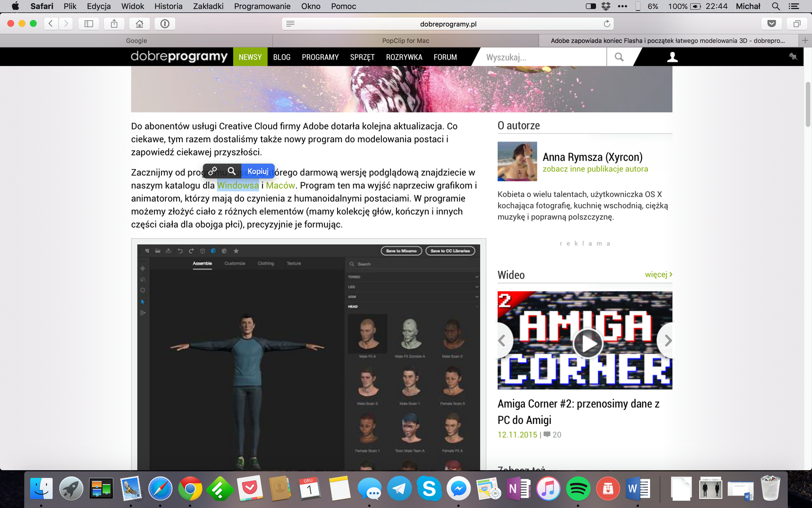812x508 pixels.
Task: Open iTunes from the Dock
Action: (x=548, y=489)
